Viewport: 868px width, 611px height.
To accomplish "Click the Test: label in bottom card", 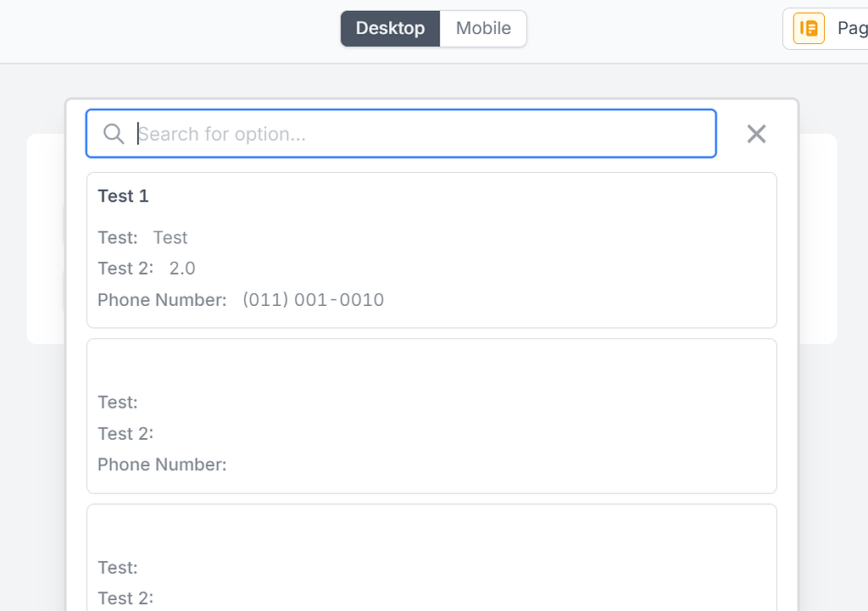I will [x=117, y=567].
